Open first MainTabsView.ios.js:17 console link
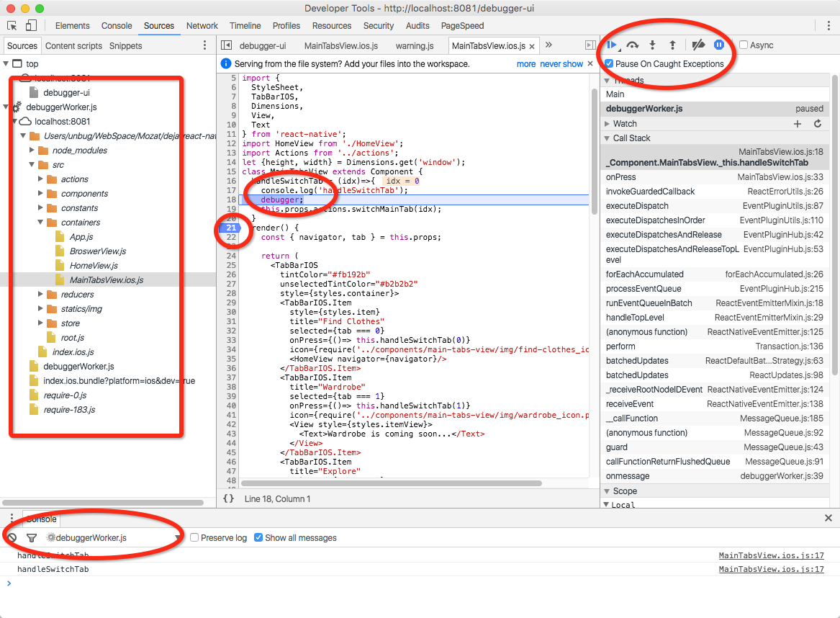The width and height of the screenshot is (840, 618). (x=772, y=555)
